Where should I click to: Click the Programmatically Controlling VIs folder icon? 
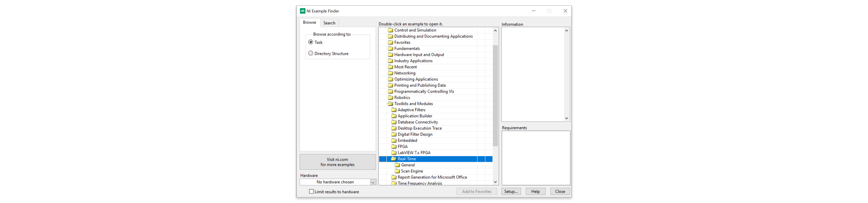pyautogui.click(x=391, y=91)
